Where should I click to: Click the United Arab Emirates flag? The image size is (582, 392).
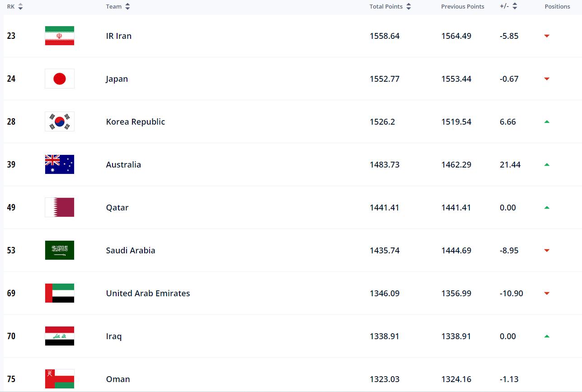pyautogui.click(x=60, y=293)
